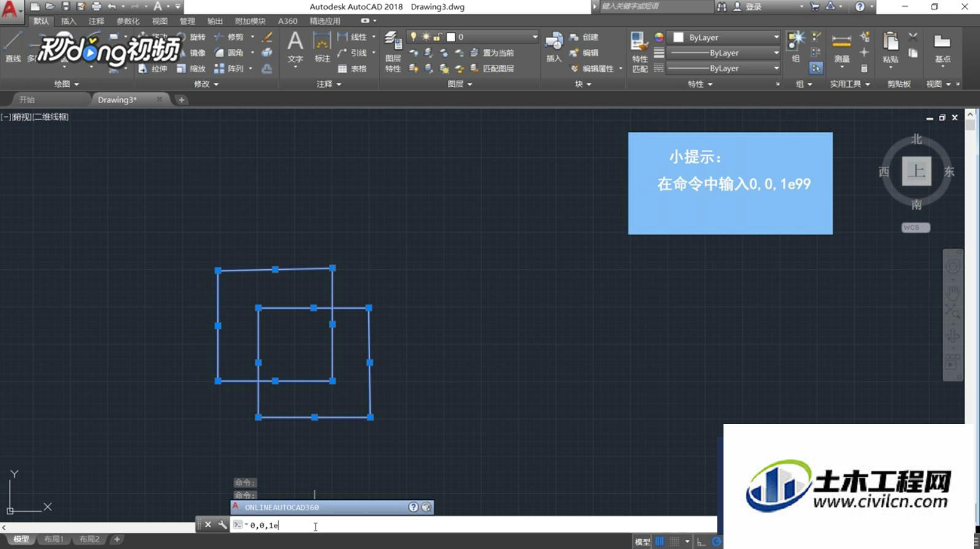The height and width of the screenshot is (549, 980).
Task: Switch to the Start (开始) file tab
Action: 27,99
